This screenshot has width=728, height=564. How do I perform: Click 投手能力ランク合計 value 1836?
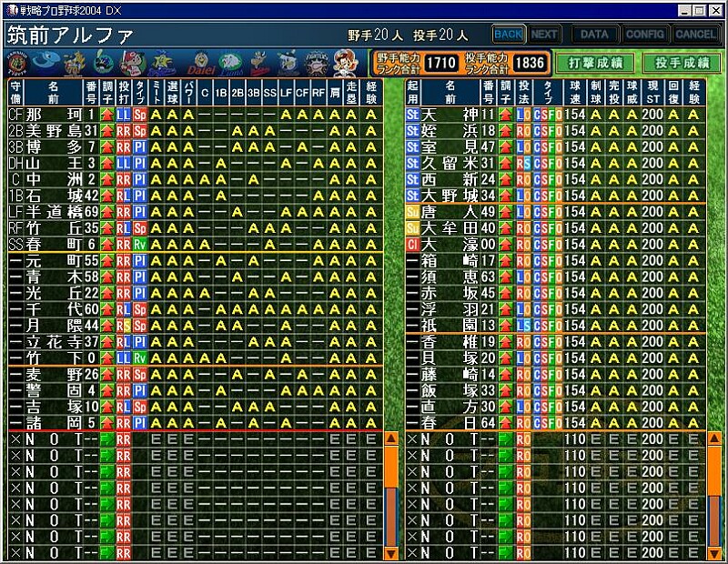coord(530,63)
